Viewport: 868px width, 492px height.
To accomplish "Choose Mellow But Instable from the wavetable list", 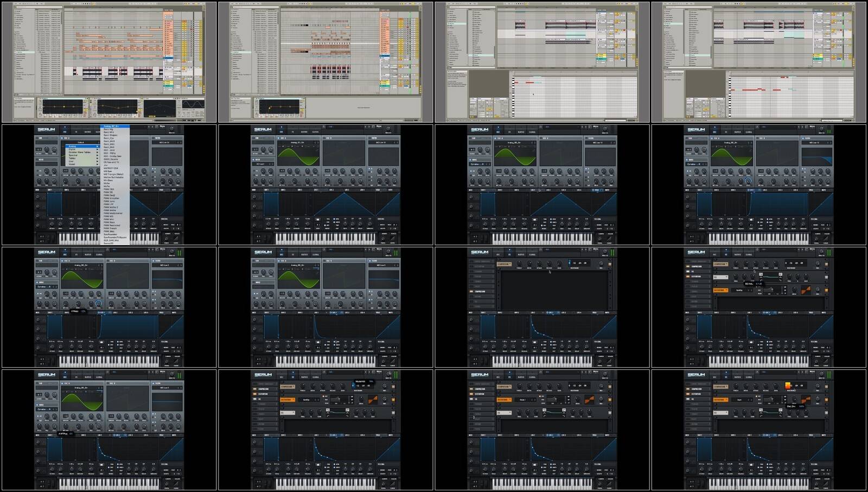I will 113,177.
